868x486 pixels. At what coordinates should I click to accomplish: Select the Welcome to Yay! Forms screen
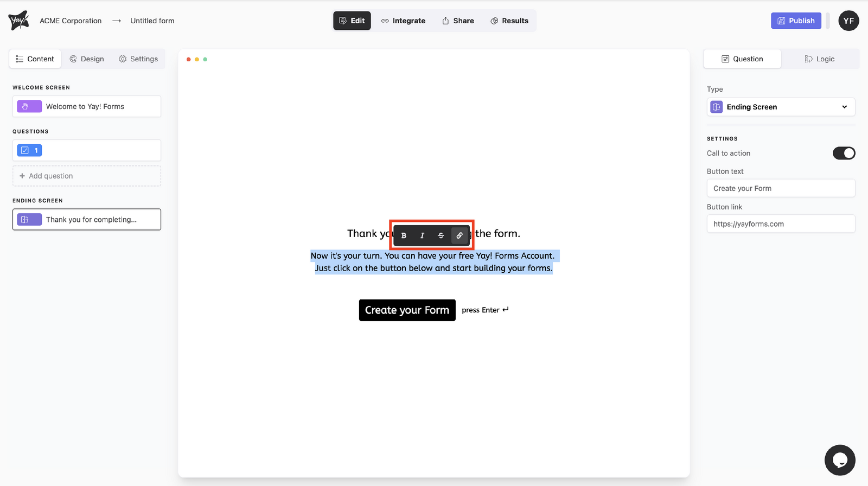[87, 106]
